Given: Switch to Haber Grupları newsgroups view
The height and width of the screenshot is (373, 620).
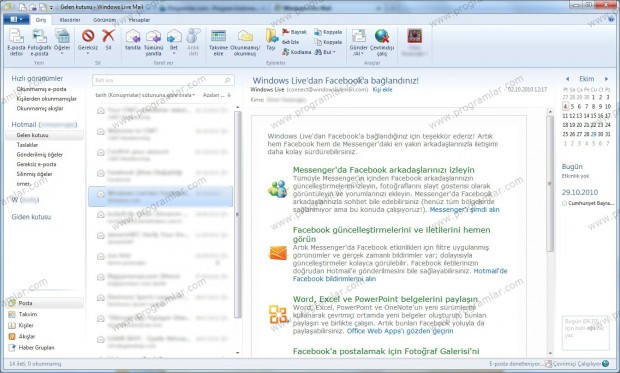Looking at the screenshot, I should click(31, 347).
